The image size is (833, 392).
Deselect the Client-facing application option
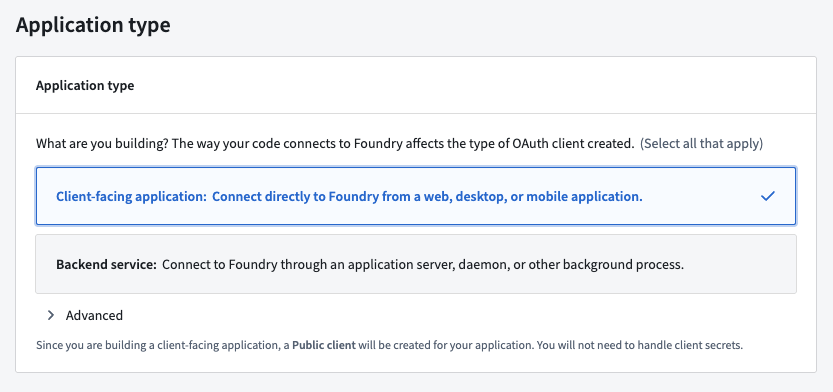coord(415,196)
